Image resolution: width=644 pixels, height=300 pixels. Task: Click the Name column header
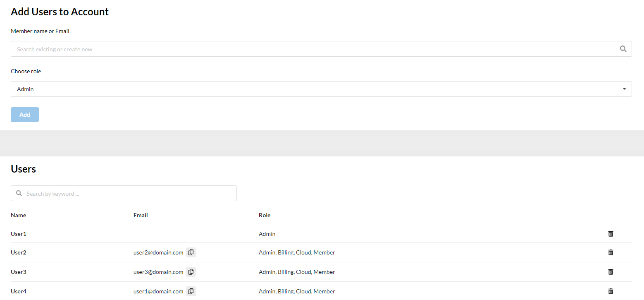18,215
